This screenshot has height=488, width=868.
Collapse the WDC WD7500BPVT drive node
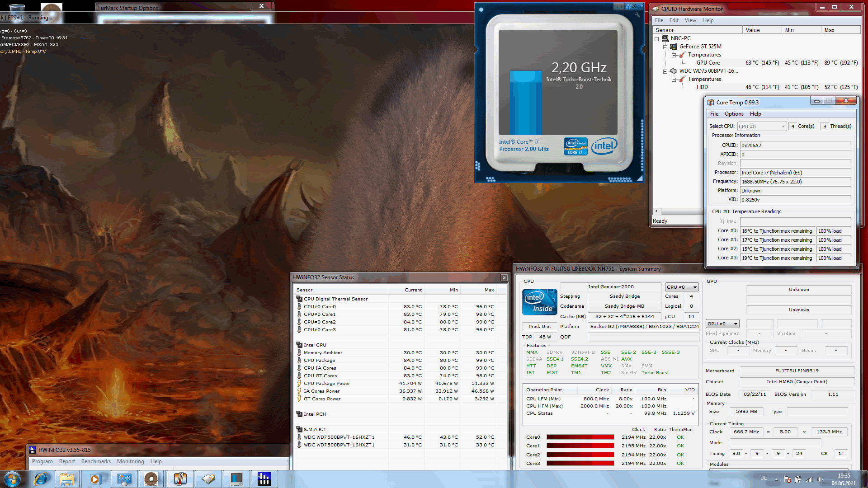(665, 71)
